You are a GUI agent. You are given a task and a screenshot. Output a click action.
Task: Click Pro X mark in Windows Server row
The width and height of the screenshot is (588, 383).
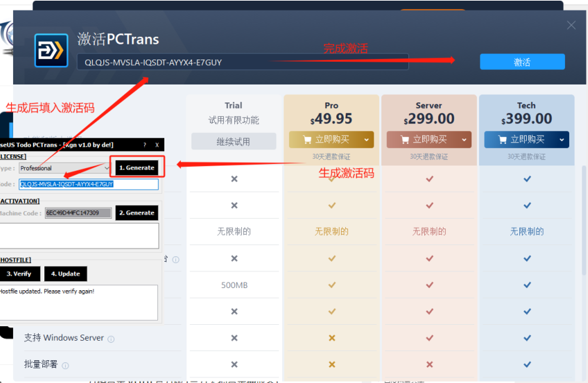click(332, 338)
